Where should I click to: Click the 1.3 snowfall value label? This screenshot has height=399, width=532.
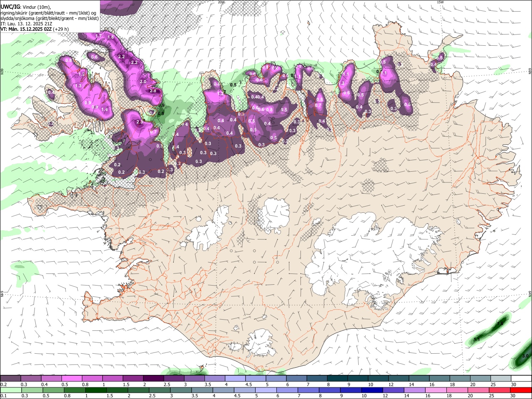click(x=79, y=86)
